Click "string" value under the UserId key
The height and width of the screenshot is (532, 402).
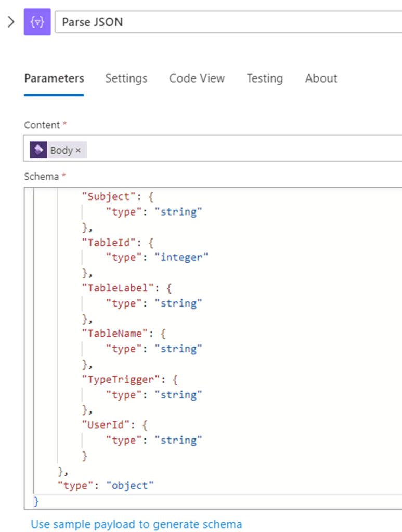coord(178,440)
